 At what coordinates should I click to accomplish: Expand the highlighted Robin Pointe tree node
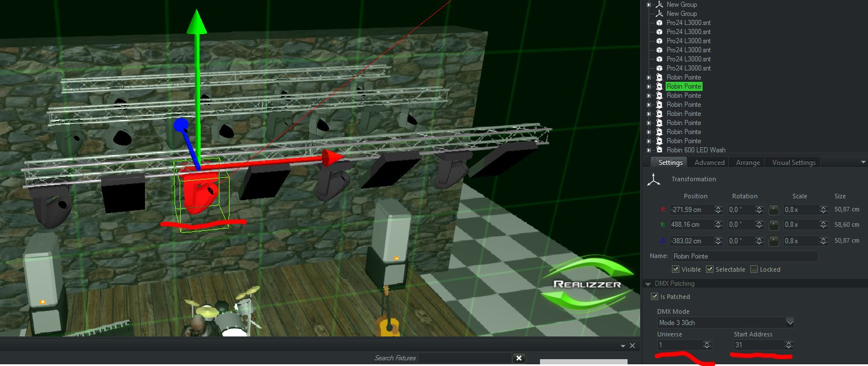tap(649, 86)
